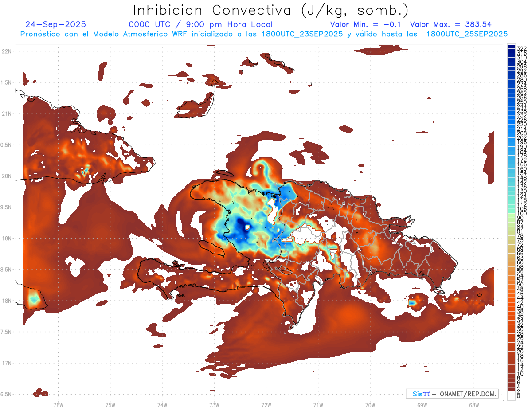Click the "69W" longitude label
The height and width of the screenshot is (411, 532).
tap(422, 405)
